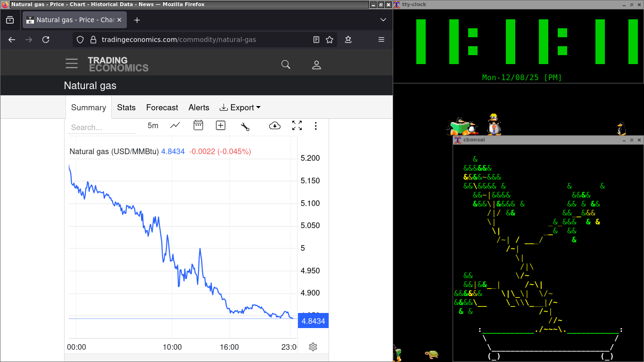Click the 10:00 time axis label
This screenshot has width=644, height=362.
(172, 347)
